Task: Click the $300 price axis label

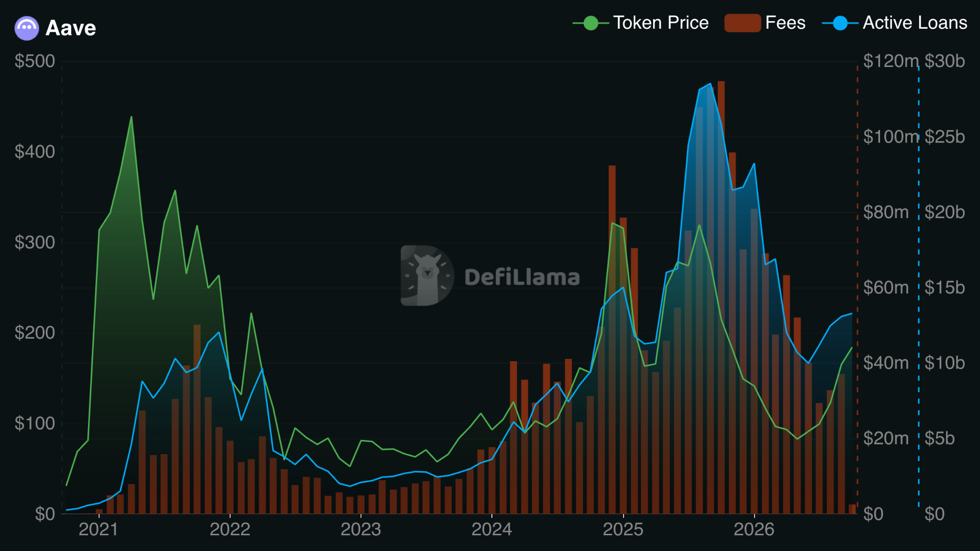Action: 35,242
